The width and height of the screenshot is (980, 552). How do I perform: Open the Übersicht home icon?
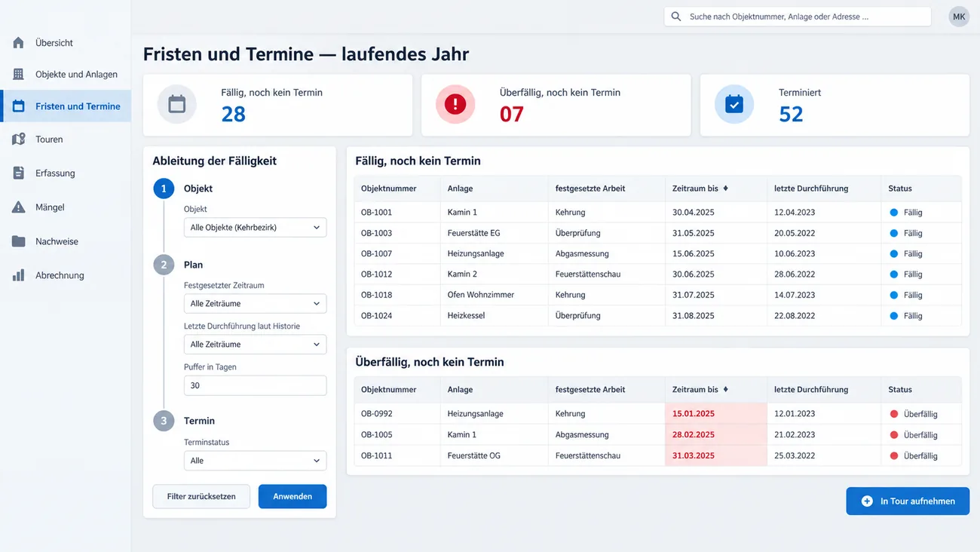click(19, 43)
